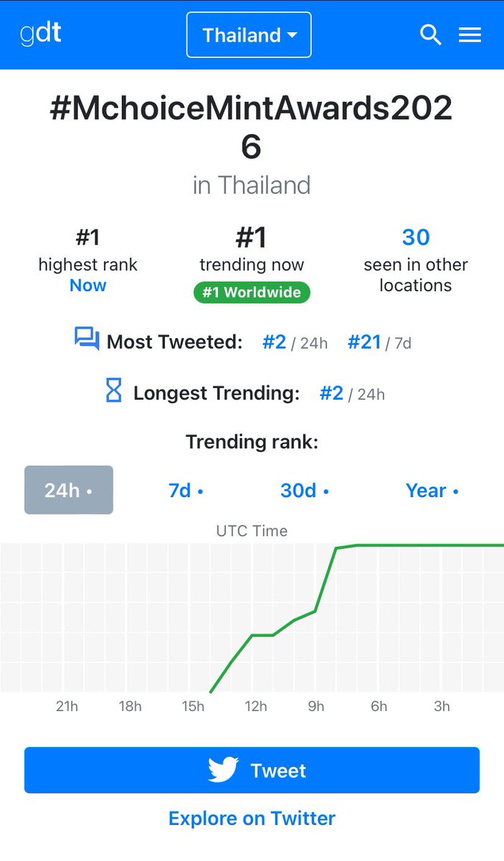Open the hamburger menu icon
The image size is (504, 861).
click(470, 34)
